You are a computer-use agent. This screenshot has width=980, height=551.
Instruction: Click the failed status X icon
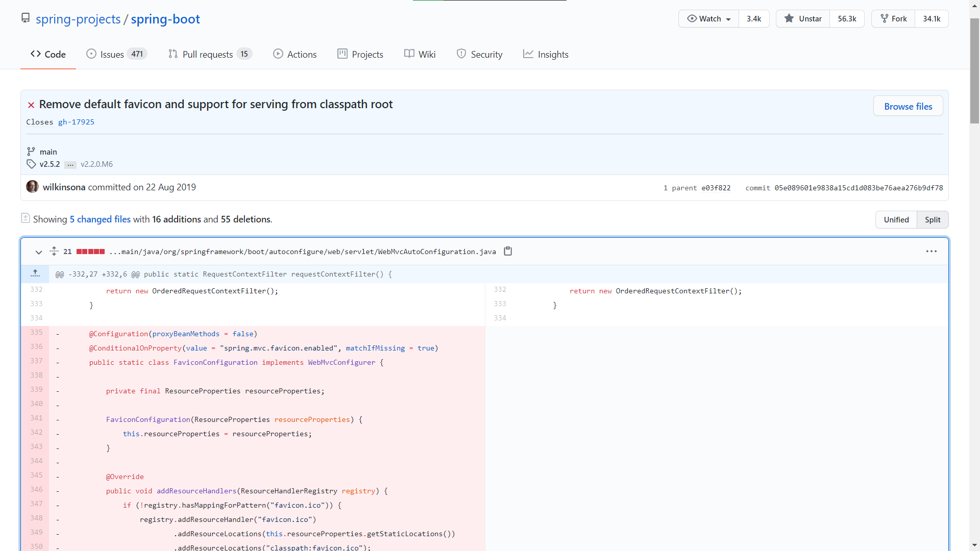pos(31,105)
